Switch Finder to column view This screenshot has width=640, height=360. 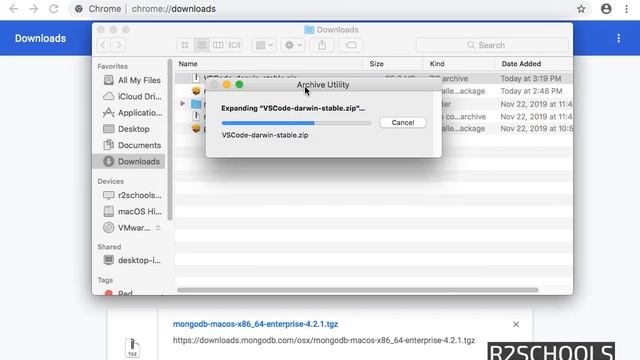pos(218,45)
